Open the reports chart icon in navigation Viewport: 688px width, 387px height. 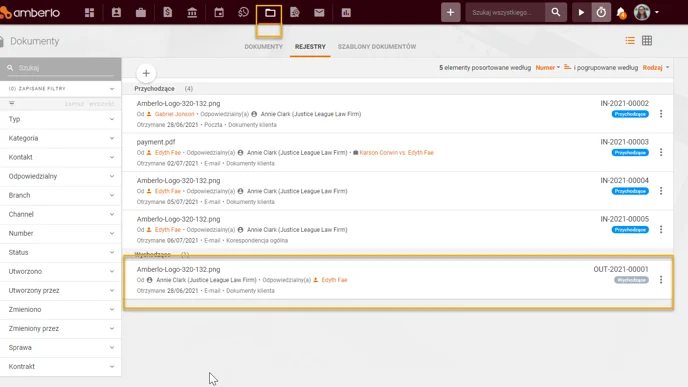pos(346,12)
